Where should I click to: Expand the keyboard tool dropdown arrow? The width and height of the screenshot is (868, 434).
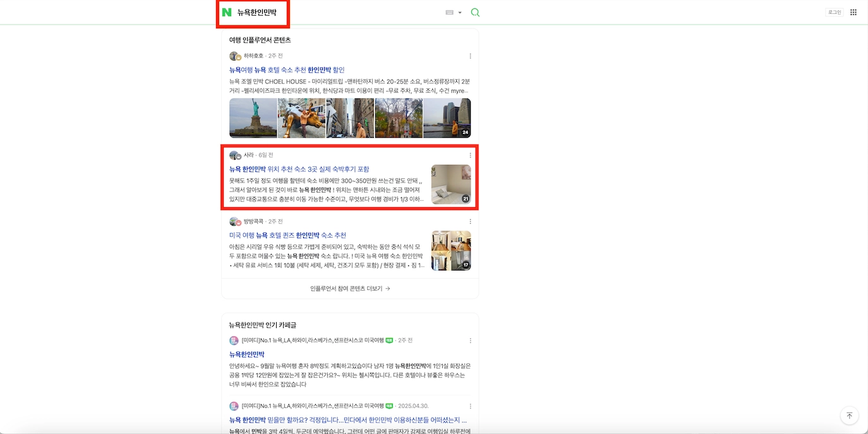[460, 13]
